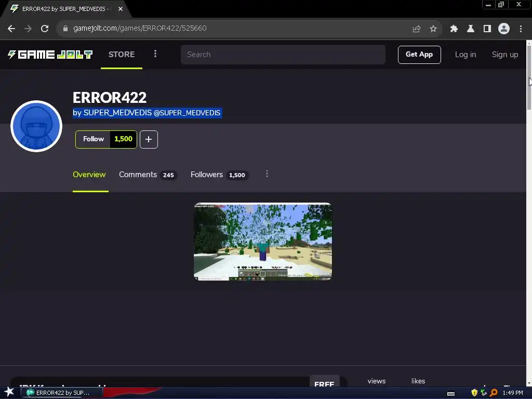Click the plus add-to-playlist button
Viewport: 532px width, 399px height.
[149, 139]
